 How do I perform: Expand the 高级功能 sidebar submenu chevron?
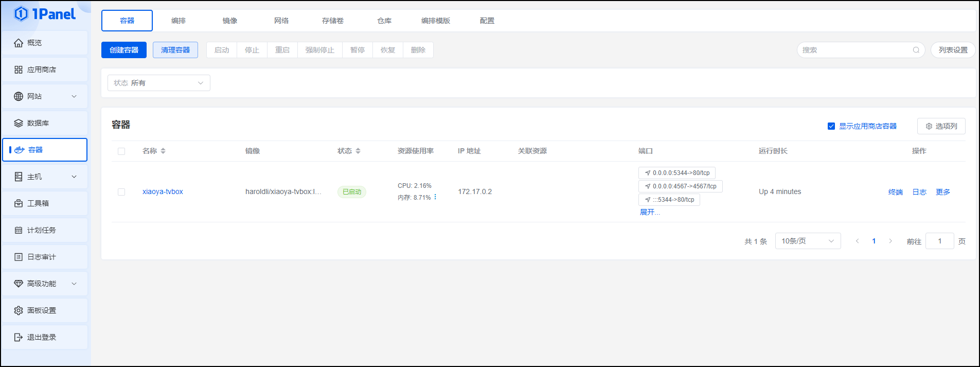coord(74,284)
